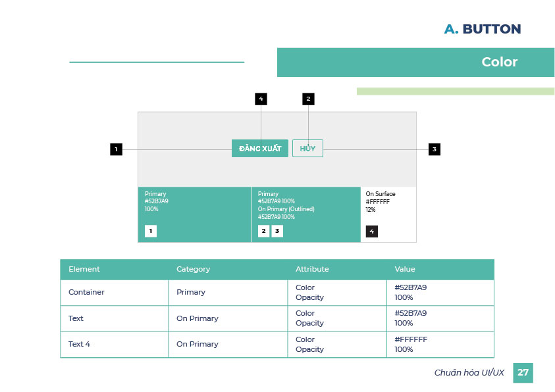The height and width of the screenshot is (392, 555).
Task: Click the HỦY outlined button
Action: click(x=307, y=149)
